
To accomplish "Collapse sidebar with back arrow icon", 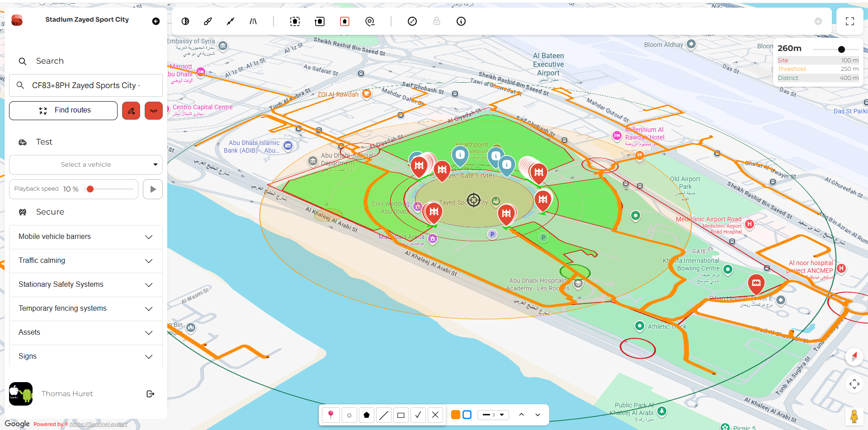I will [156, 21].
